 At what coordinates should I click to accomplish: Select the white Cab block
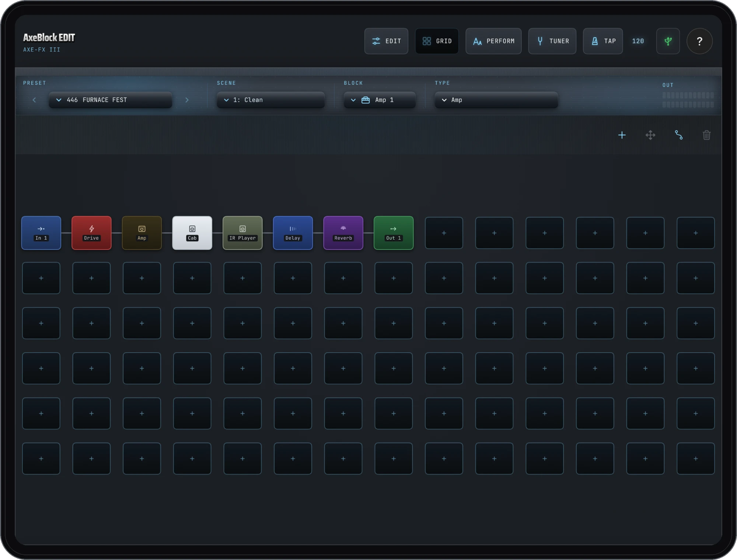[192, 233]
